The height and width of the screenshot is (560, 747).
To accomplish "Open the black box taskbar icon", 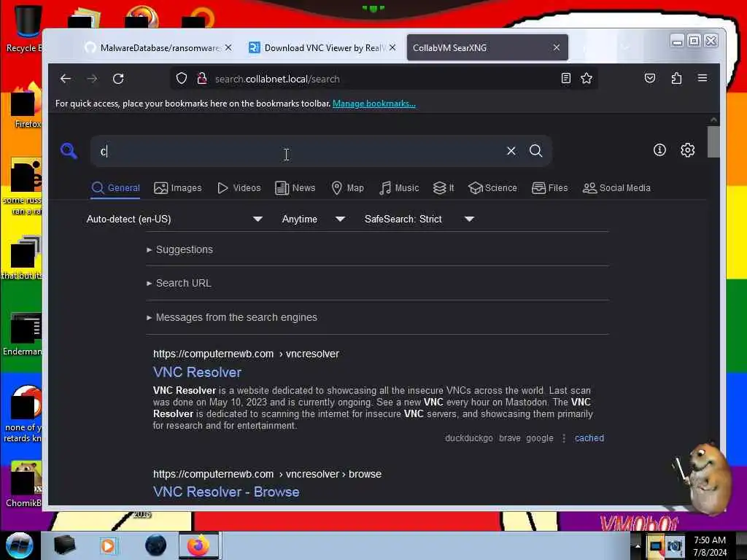I will [x=65, y=545].
